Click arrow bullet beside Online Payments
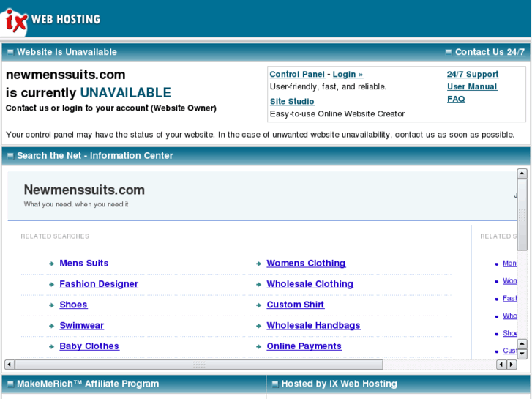This screenshot has height=399, width=532. (x=258, y=346)
